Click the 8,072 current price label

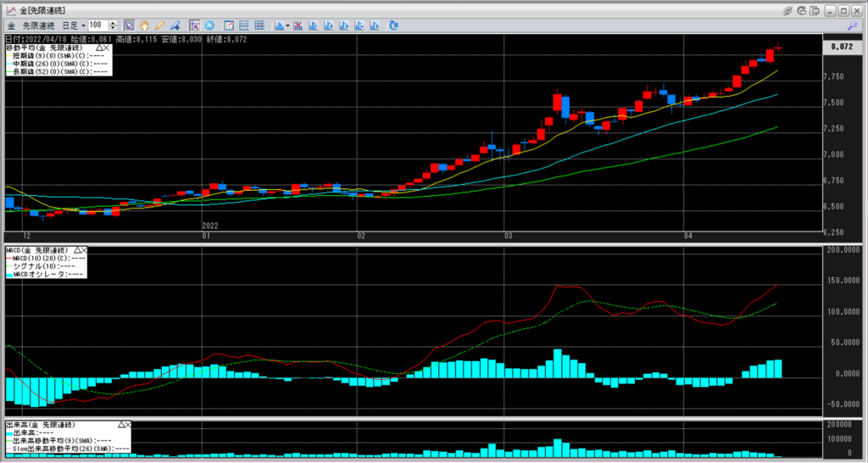coord(839,48)
